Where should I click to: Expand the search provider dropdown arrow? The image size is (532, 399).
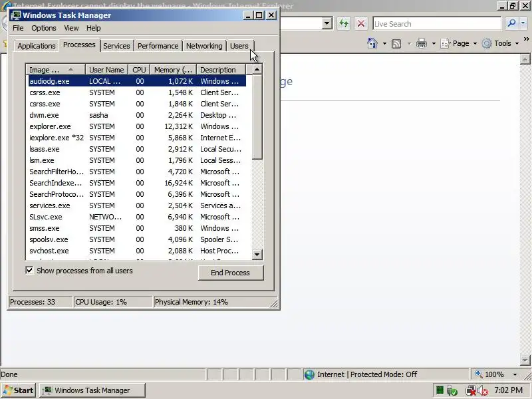click(523, 23)
